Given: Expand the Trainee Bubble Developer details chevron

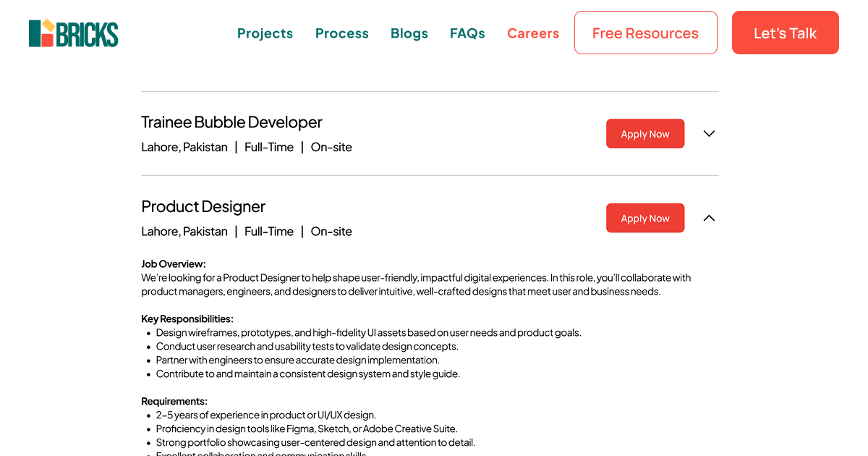Looking at the screenshot, I should pos(709,134).
